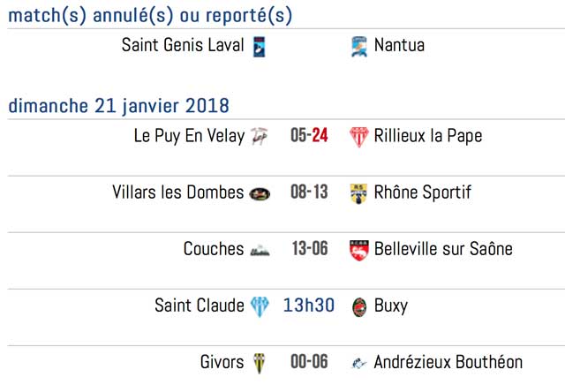Click the Belleville sur Saône logo

[x=358, y=250]
